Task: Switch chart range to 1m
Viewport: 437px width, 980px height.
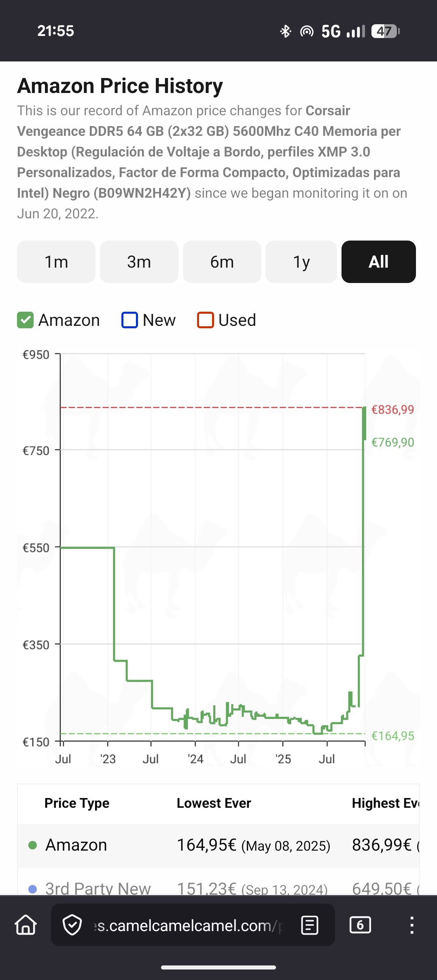Action: click(x=56, y=262)
